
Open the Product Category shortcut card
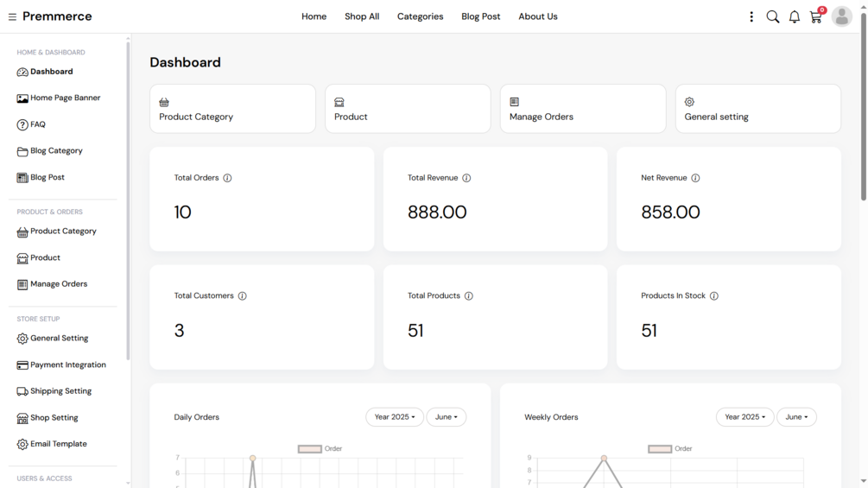coord(232,109)
